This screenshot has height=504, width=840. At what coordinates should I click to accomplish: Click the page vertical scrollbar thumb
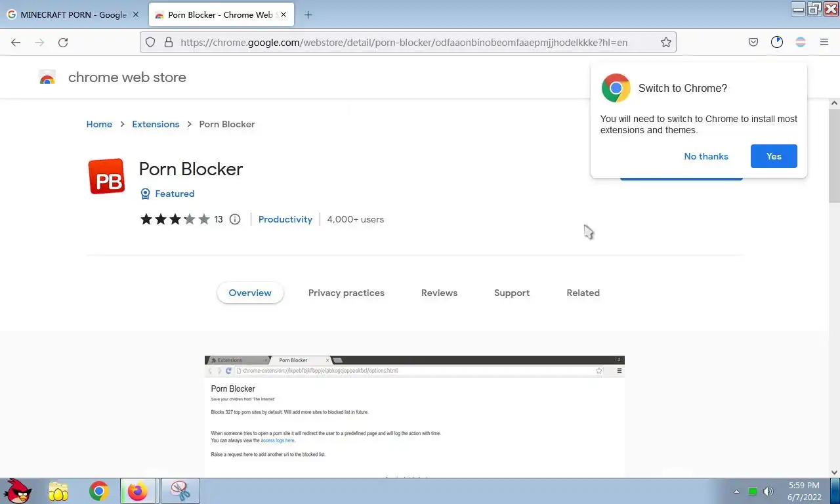(x=834, y=156)
